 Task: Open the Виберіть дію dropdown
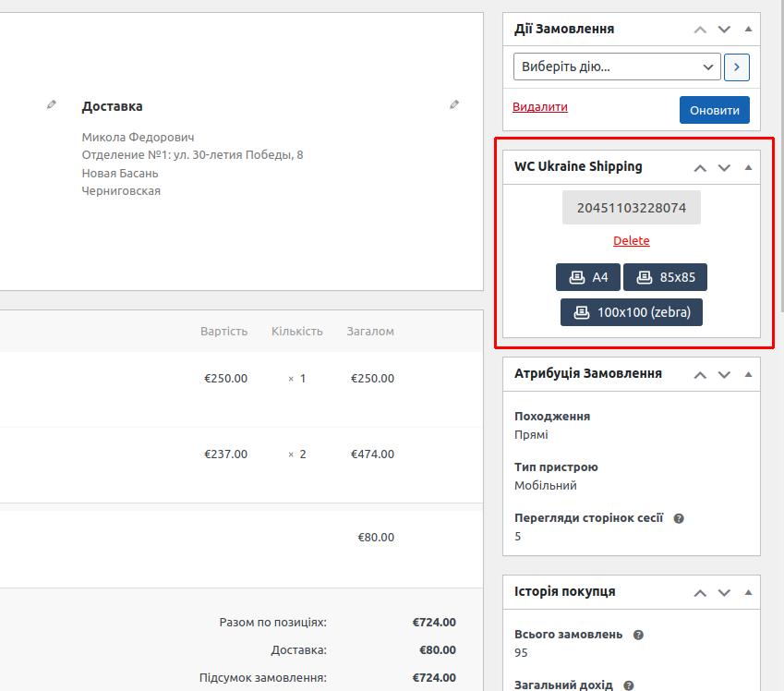click(x=617, y=67)
